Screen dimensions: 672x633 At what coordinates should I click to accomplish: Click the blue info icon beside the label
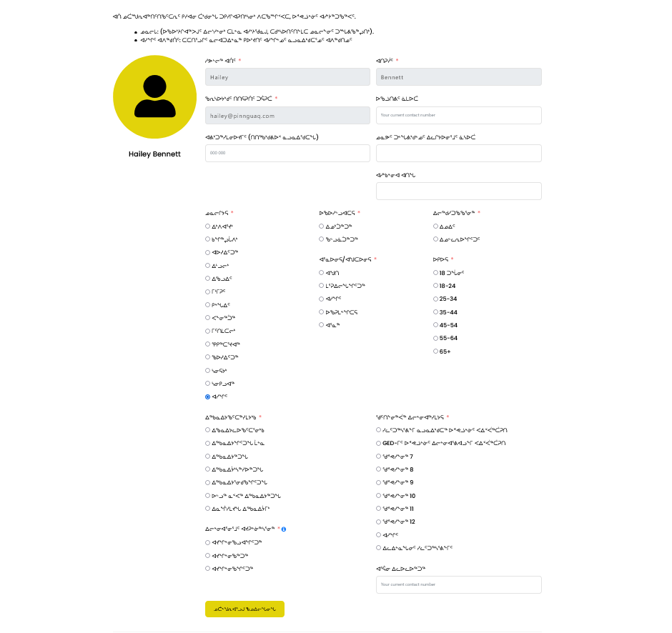tap(284, 529)
